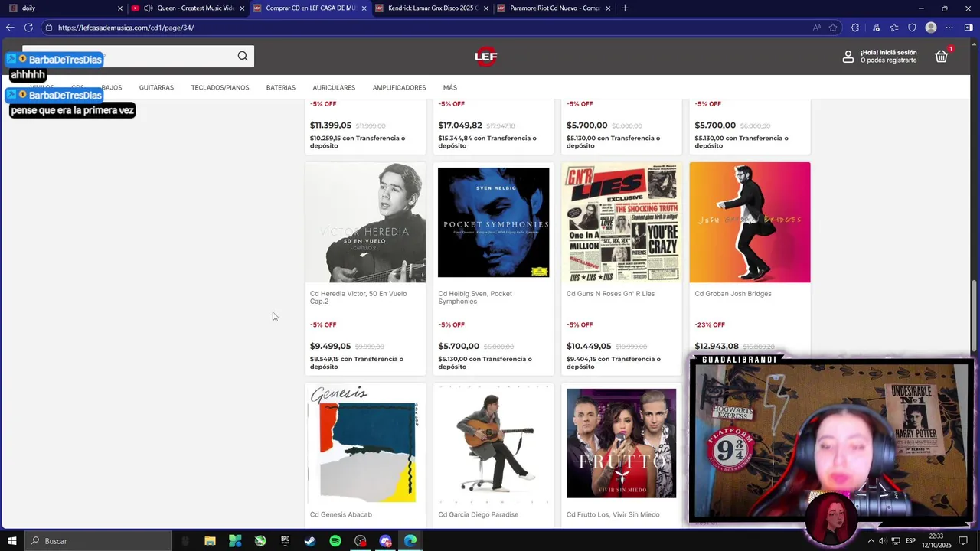This screenshot has height=551, width=980.
Task: Click the $9.499,05 price of Heredia CD
Action: tap(330, 347)
